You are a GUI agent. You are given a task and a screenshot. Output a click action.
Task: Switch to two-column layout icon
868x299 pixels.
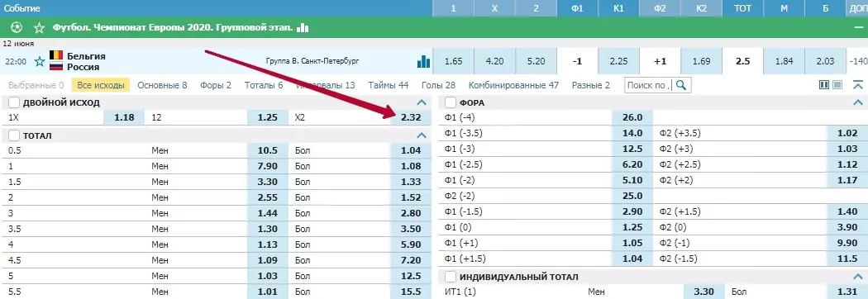tap(823, 85)
